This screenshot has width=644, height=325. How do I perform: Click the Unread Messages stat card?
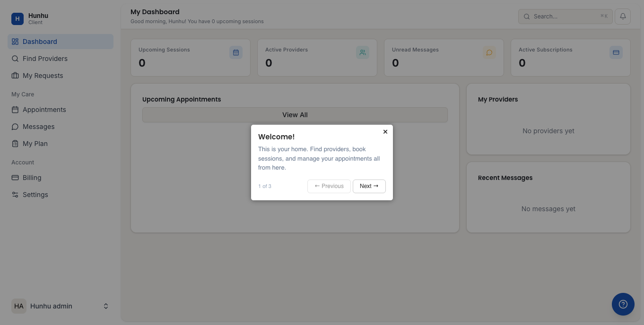(x=444, y=58)
